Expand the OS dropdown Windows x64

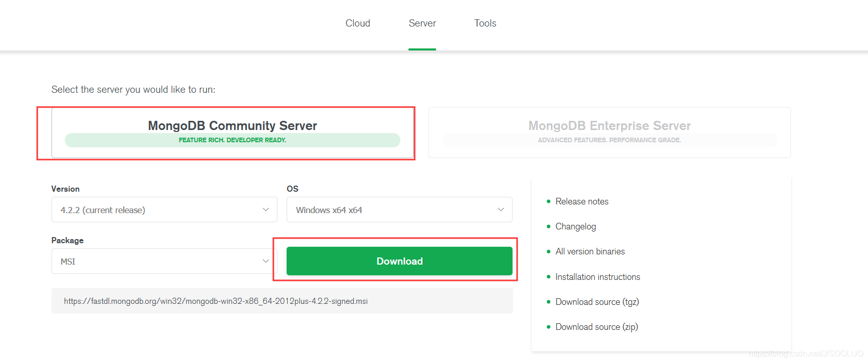(399, 210)
